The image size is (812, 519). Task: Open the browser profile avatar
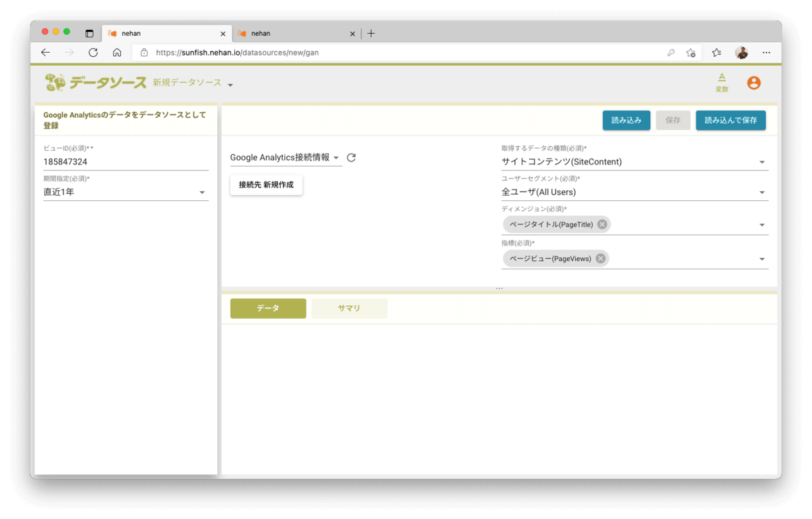[742, 52]
